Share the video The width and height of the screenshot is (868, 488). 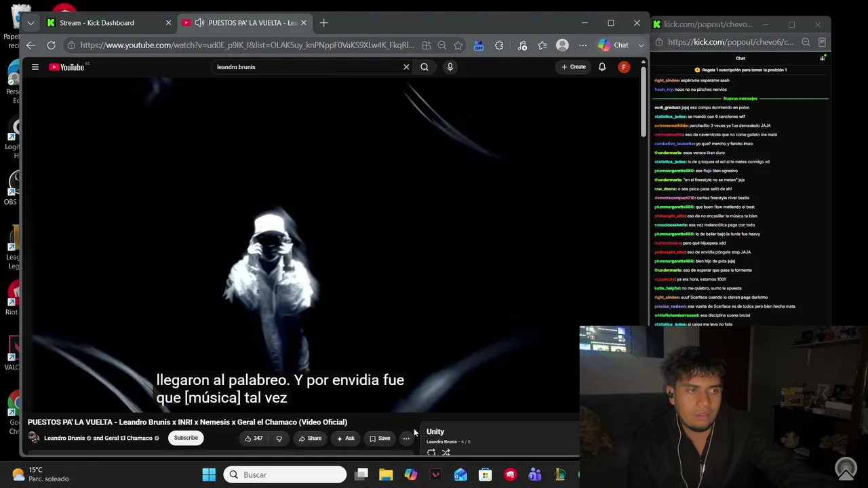tap(310, 439)
